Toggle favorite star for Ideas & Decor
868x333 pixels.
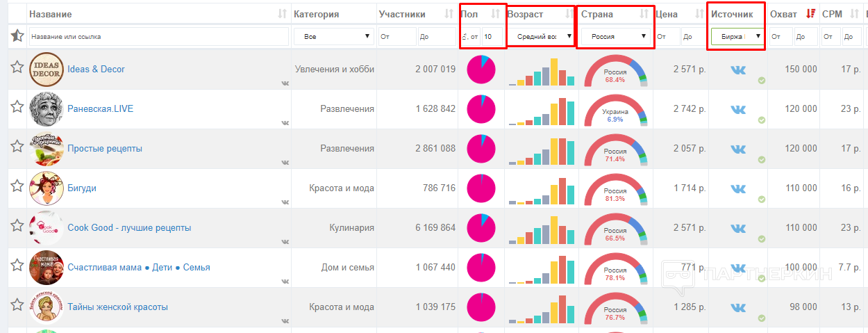(x=17, y=67)
